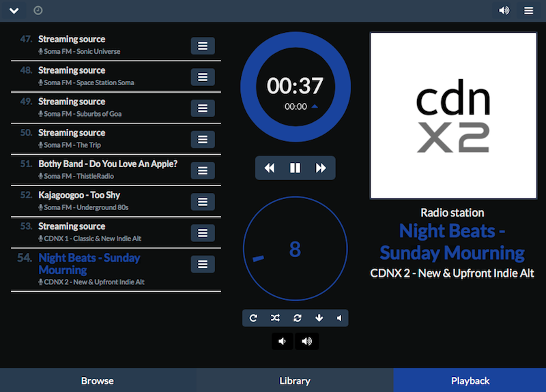Expand the small arrow beside 00:00
This screenshot has height=392, width=546.
315,106
